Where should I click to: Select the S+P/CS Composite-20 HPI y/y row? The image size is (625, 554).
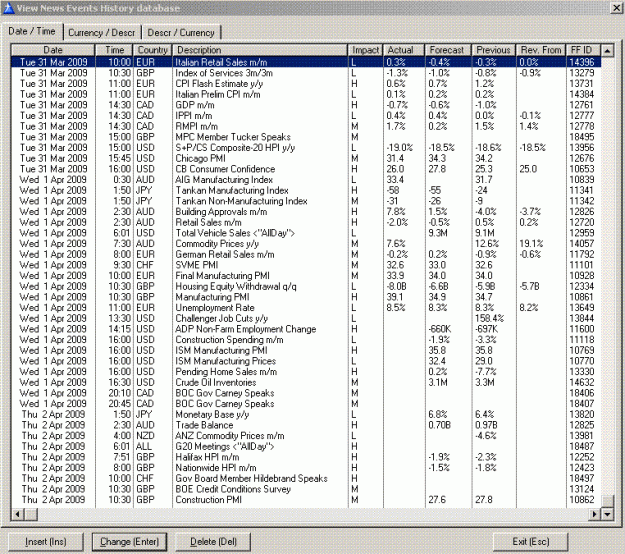[306, 147]
